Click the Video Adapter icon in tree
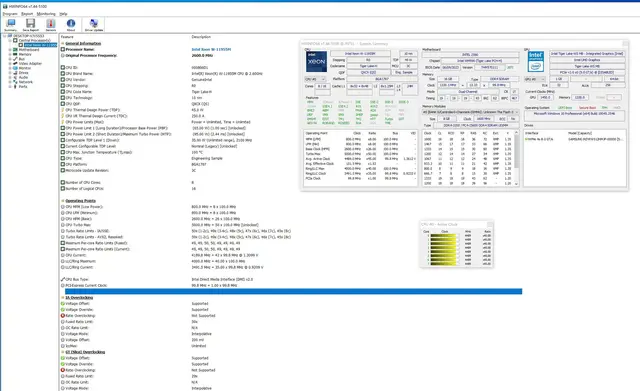The image size is (640, 391). (15, 63)
